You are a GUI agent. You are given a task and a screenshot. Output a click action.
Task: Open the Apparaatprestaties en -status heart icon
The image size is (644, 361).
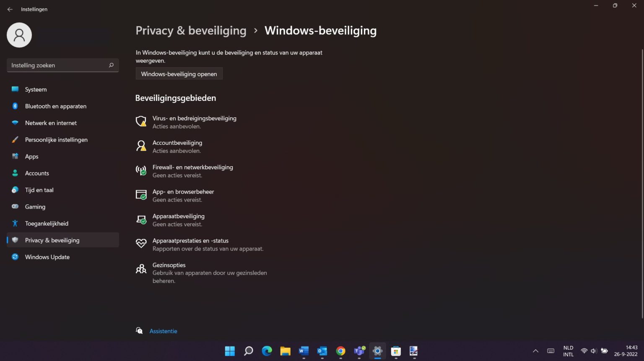pos(141,243)
